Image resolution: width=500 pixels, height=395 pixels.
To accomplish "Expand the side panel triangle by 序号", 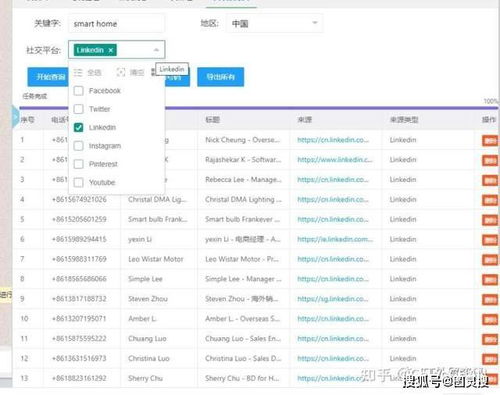I will click(15, 117).
